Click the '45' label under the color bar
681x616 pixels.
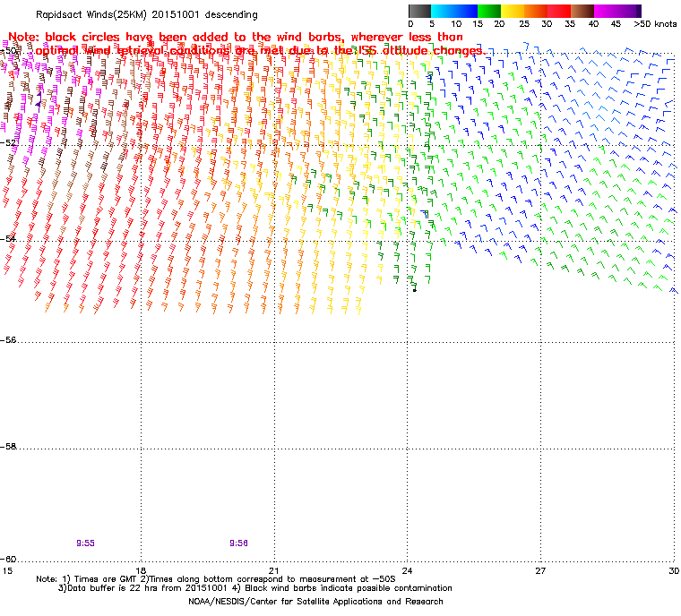(x=616, y=24)
